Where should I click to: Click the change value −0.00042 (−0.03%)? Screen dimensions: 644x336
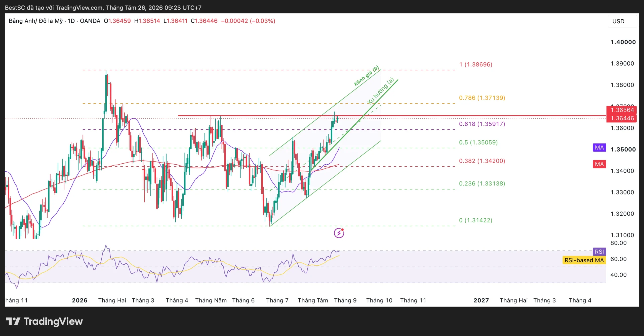coord(248,21)
